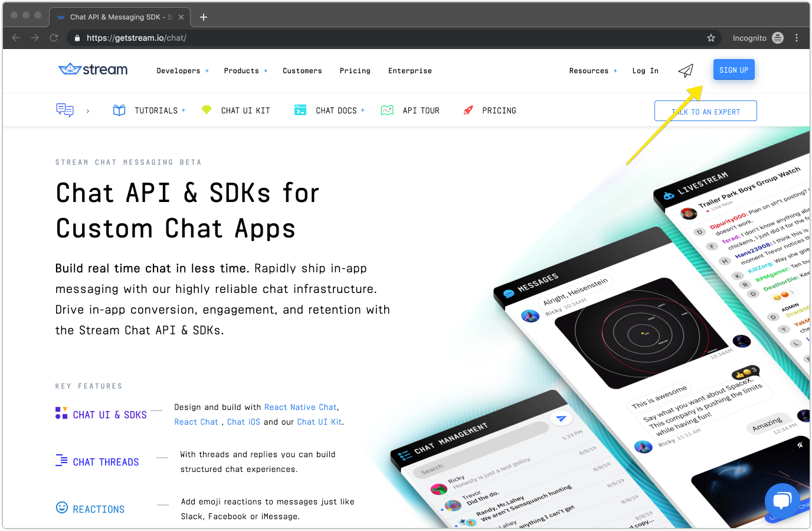Click the site lock icon
812x531 pixels.
click(x=77, y=38)
